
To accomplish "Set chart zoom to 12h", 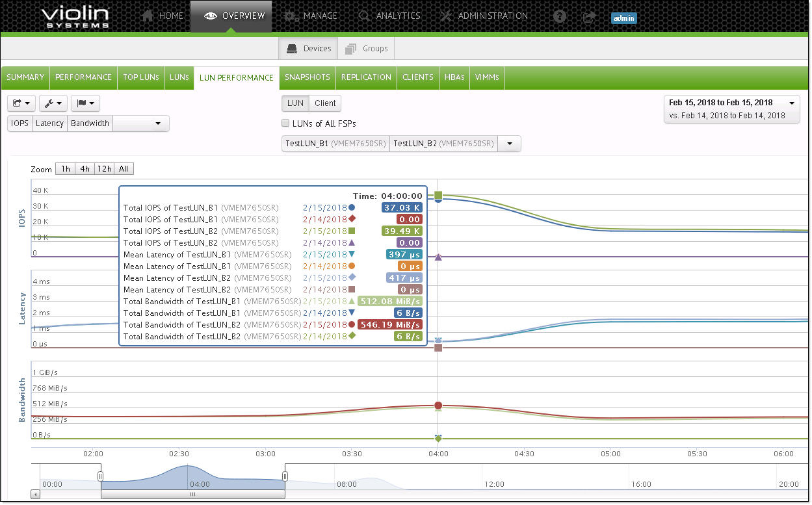I will [x=105, y=169].
